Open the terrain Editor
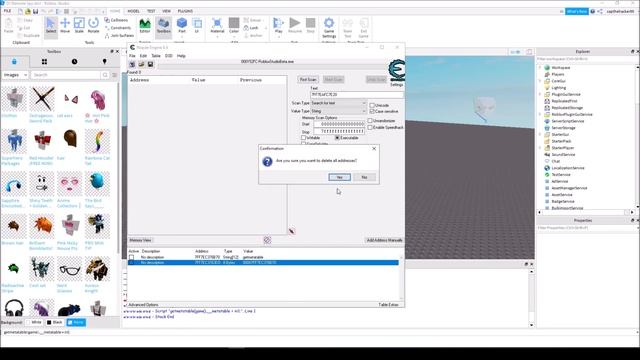The image size is (640, 360). [x=145, y=26]
